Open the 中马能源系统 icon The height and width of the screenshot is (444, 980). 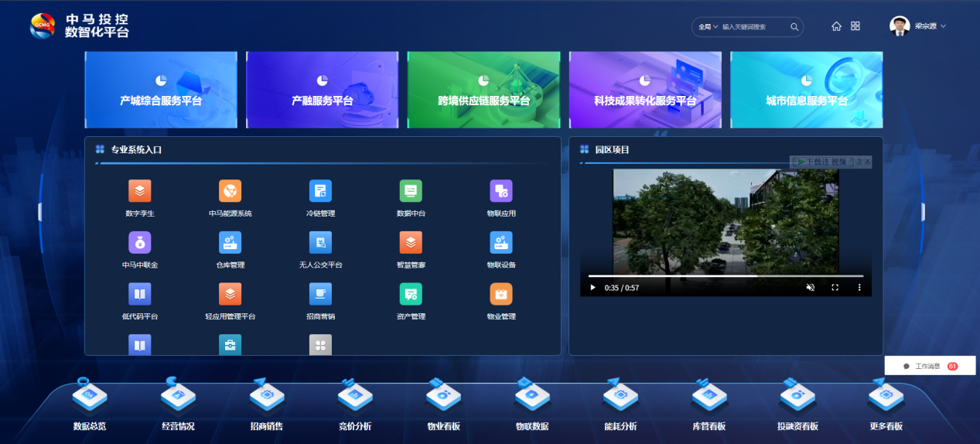230,190
